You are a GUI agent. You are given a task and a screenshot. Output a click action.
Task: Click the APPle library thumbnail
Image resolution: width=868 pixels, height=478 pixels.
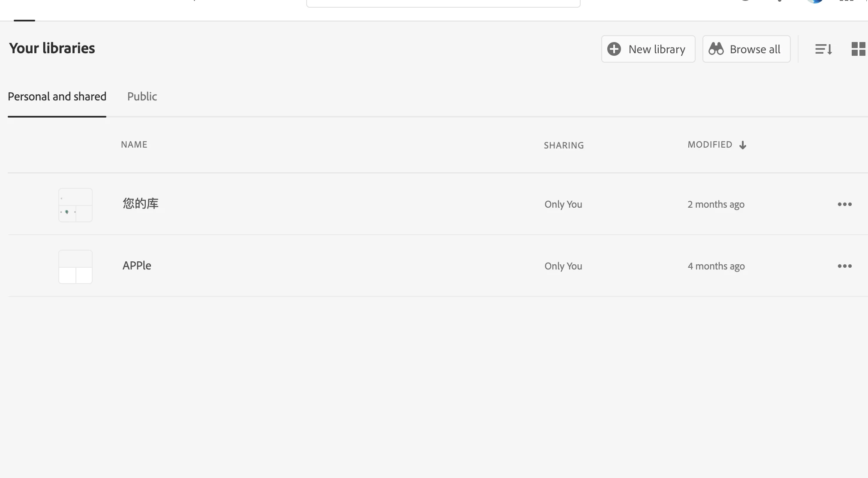(x=75, y=267)
